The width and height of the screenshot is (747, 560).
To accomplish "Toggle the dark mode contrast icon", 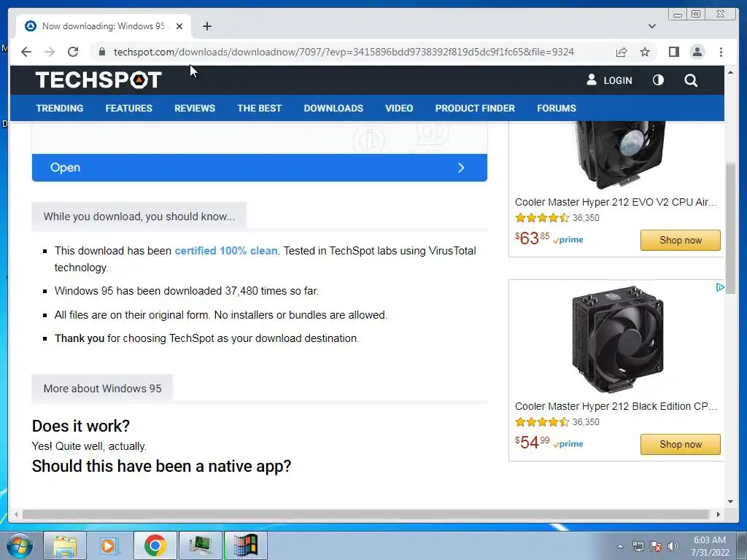I will pyautogui.click(x=658, y=80).
